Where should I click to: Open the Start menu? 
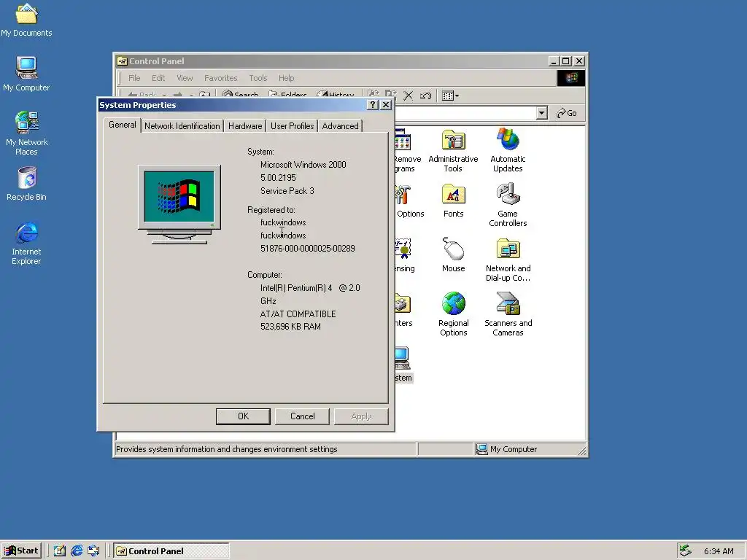tap(21, 551)
